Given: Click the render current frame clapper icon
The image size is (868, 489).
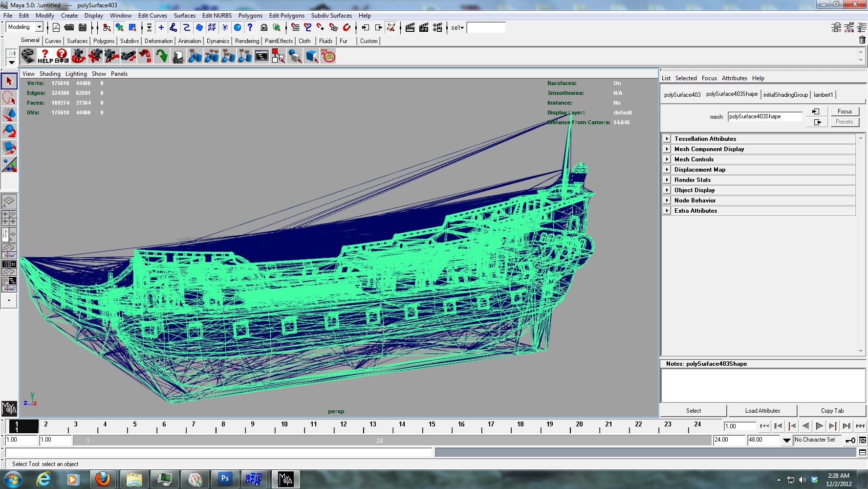Looking at the screenshot, I should tap(410, 27).
